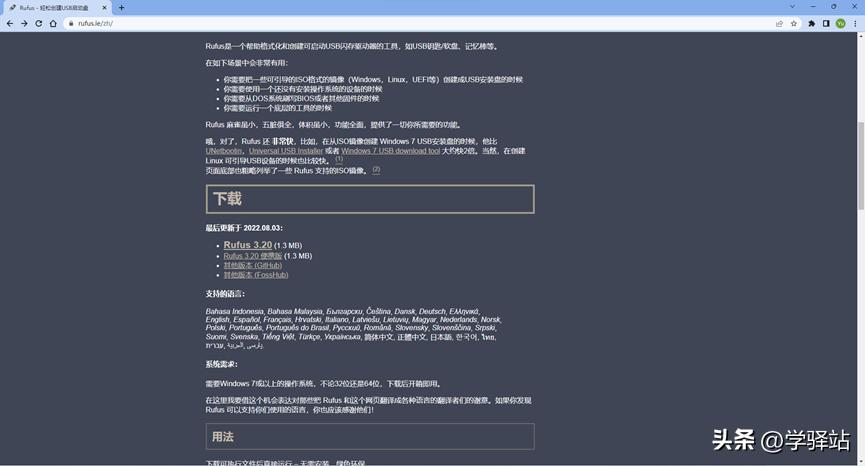Click the 系统需求 label
This screenshot has height=466, width=865.
click(222, 365)
